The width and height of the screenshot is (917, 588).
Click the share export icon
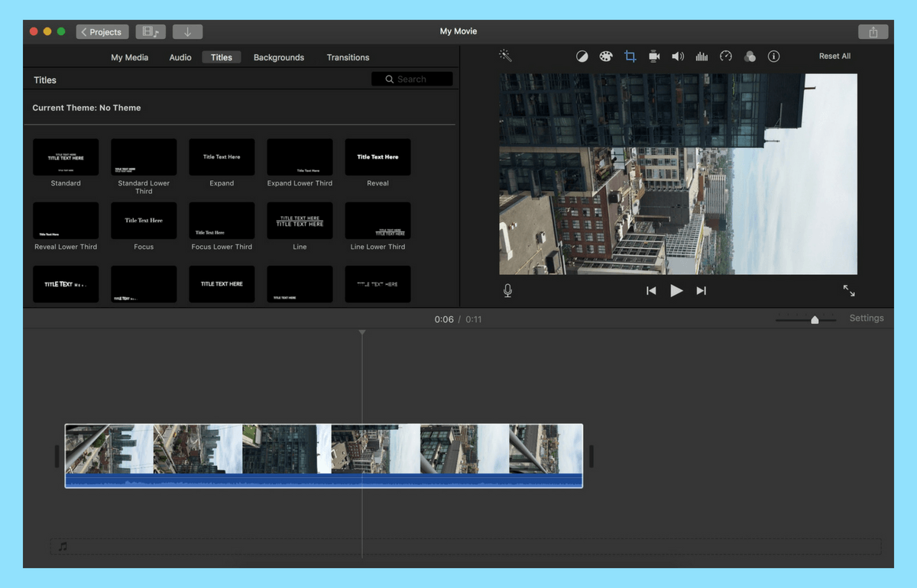point(873,32)
